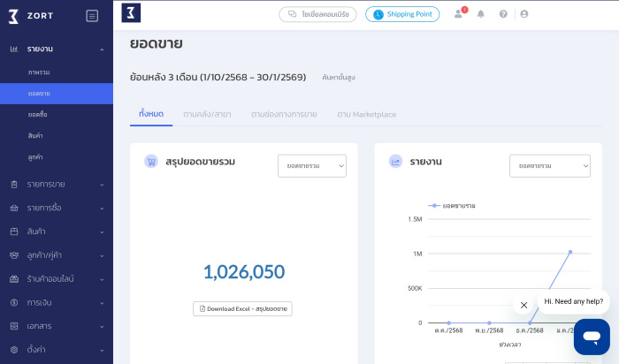Click the ZORT logo in top bar
619x364 pixels.
point(131,13)
